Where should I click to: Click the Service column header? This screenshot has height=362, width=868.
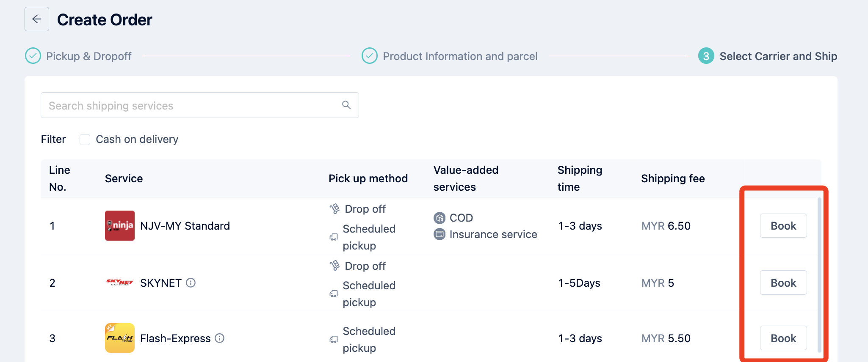point(124,178)
